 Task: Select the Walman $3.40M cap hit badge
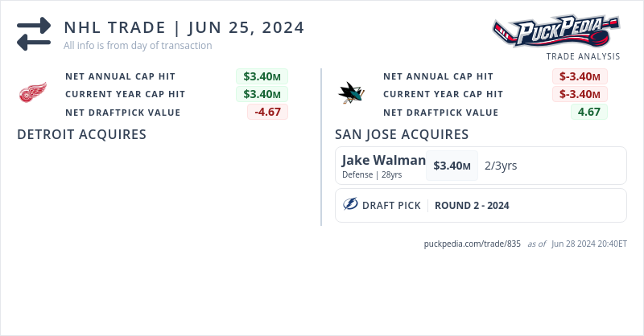tap(452, 166)
